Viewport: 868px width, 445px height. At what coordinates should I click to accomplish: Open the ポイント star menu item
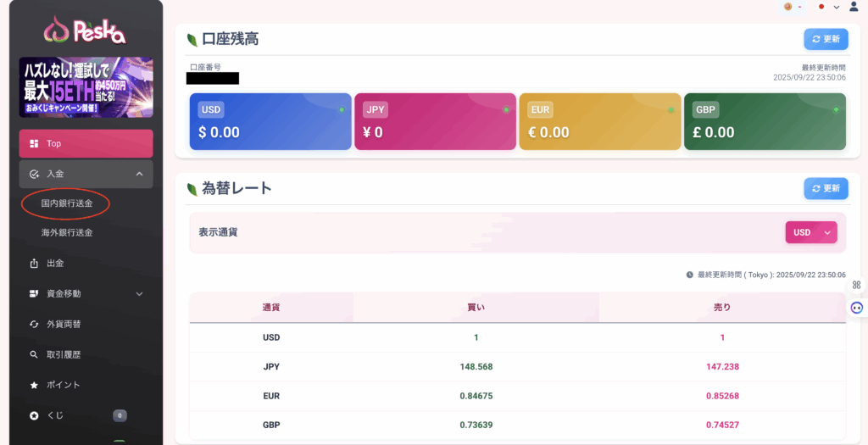64,385
